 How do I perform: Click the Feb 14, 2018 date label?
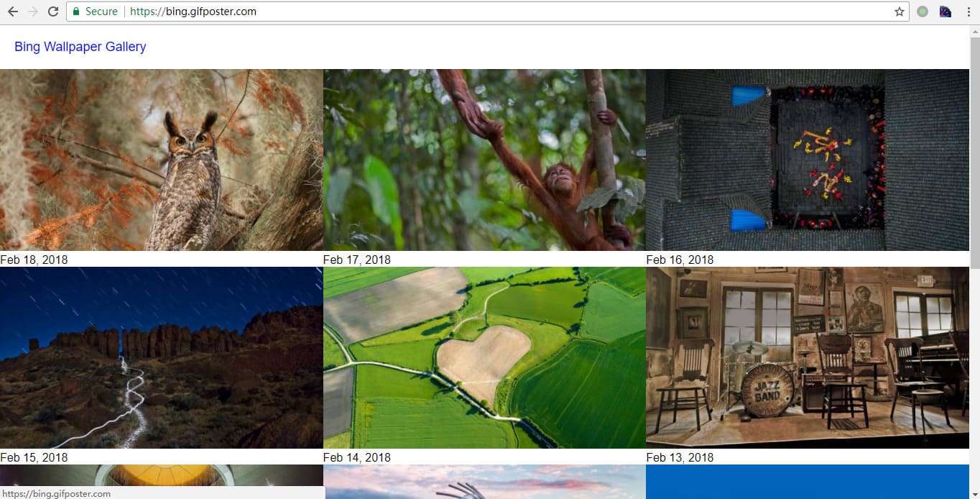pyautogui.click(x=356, y=457)
